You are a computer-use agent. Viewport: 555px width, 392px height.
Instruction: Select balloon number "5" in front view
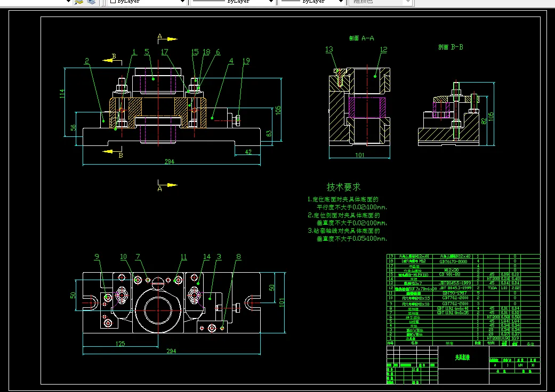(x=147, y=52)
